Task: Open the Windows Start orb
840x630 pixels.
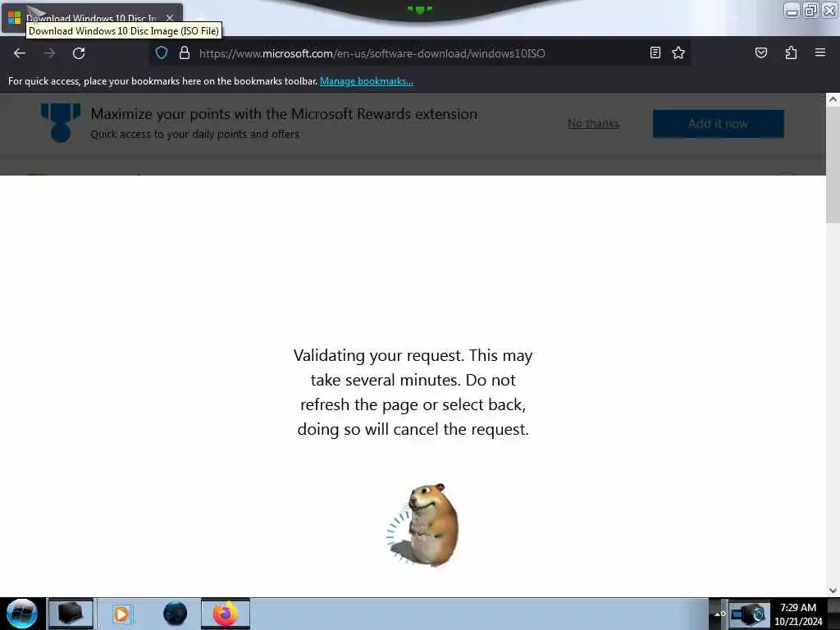Action: tap(22, 614)
